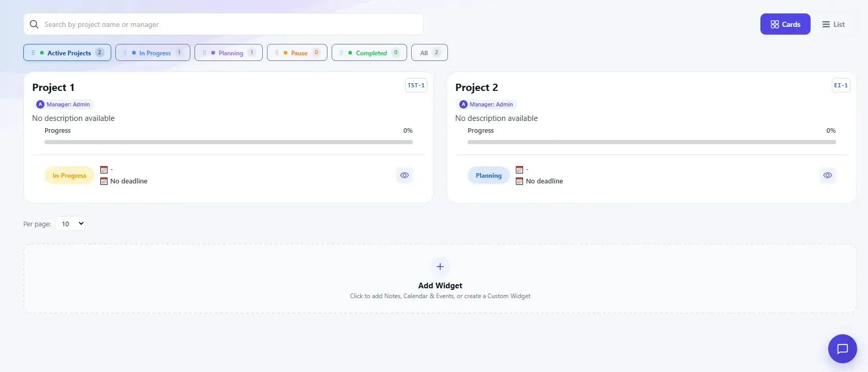Click Project 1 start date calendar icon
The height and width of the screenshot is (372, 868).
(104, 169)
